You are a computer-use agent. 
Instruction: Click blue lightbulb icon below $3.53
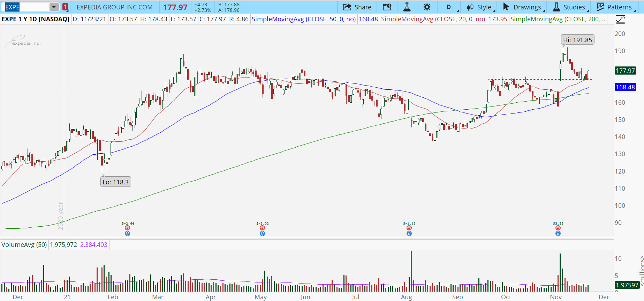(x=558, y=233)
